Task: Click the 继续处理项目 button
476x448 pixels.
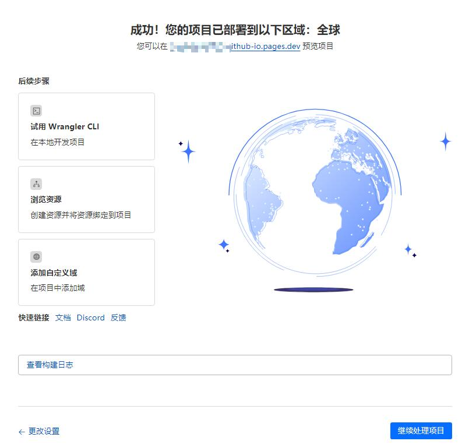Action: click(420, 431)
